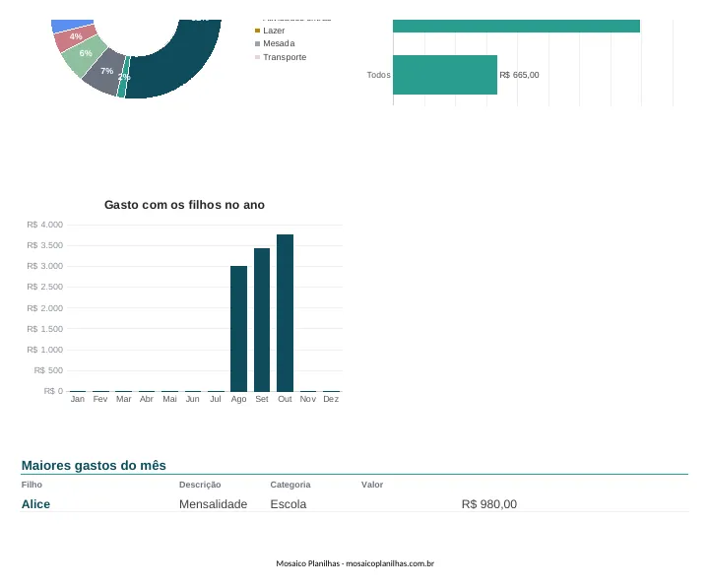
Task: Click the R$ 980,00 value cell
Action: pyautogui.click(x=489, y=504)
